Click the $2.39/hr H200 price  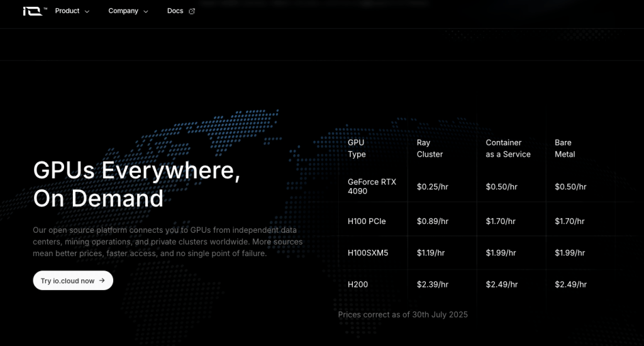pos(433,284)
